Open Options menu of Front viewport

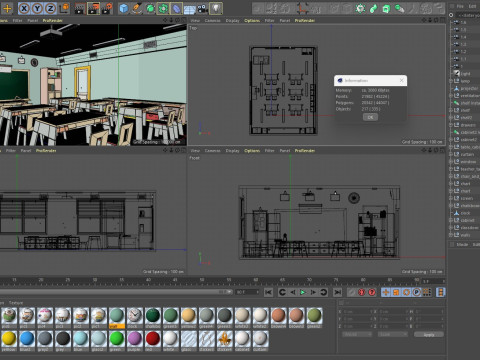pos(252,150)
